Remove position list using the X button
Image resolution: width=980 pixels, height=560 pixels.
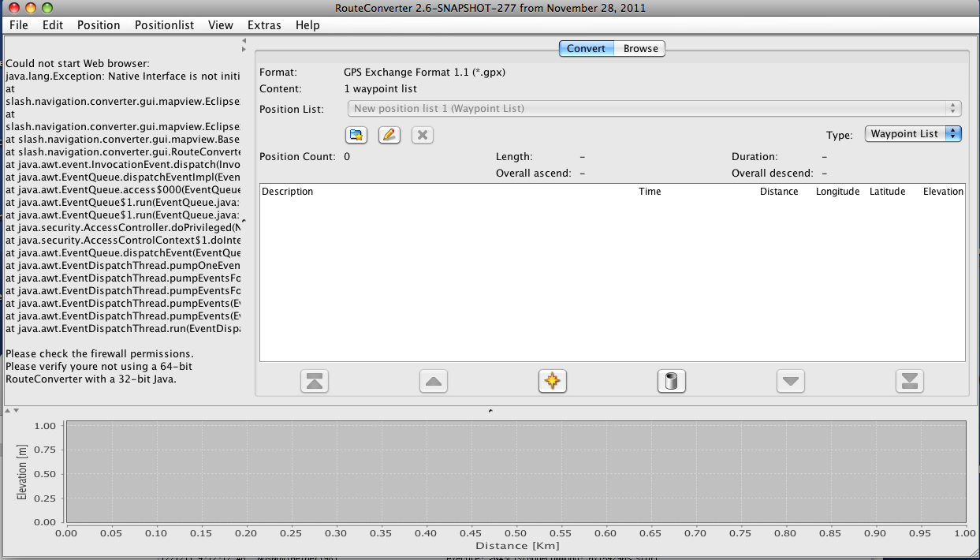coord(422,135)
